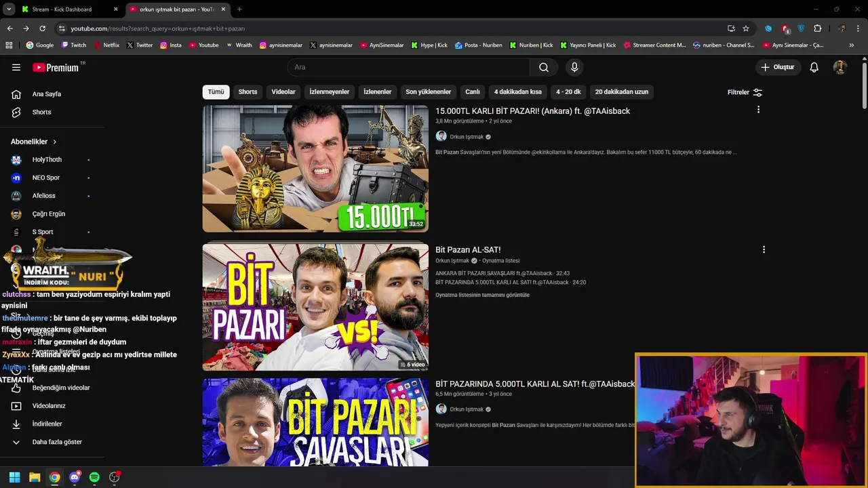The width and height of the screenshot is (868, 488).
Task: Open the Chrome apps grid icon
Action: click(9, 45)
